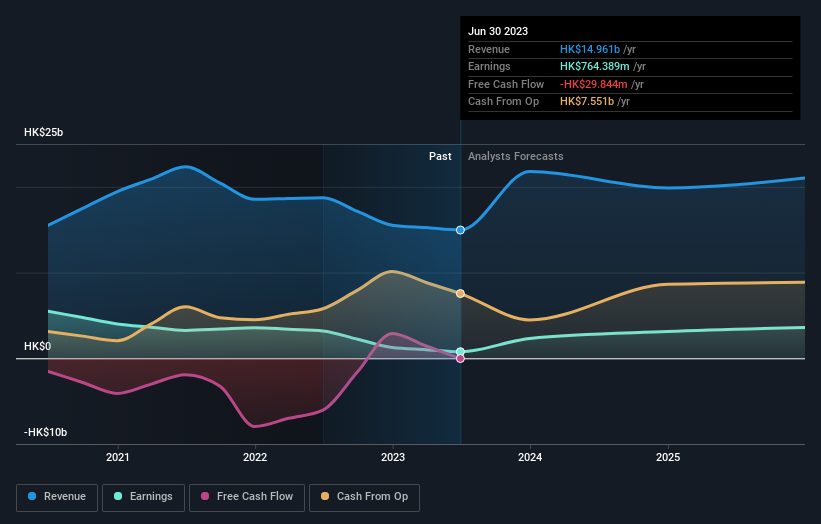Screen dimensions: 821x524
Task: Click the Analysts Forecasts label
Action: tap(516, 157)
